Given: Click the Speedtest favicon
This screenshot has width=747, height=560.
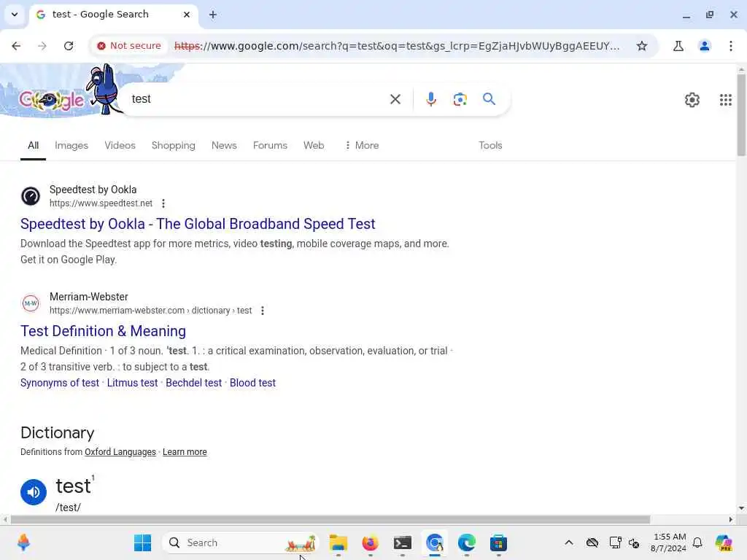Looking at the screenshot, I should click(x=31, y=196).
